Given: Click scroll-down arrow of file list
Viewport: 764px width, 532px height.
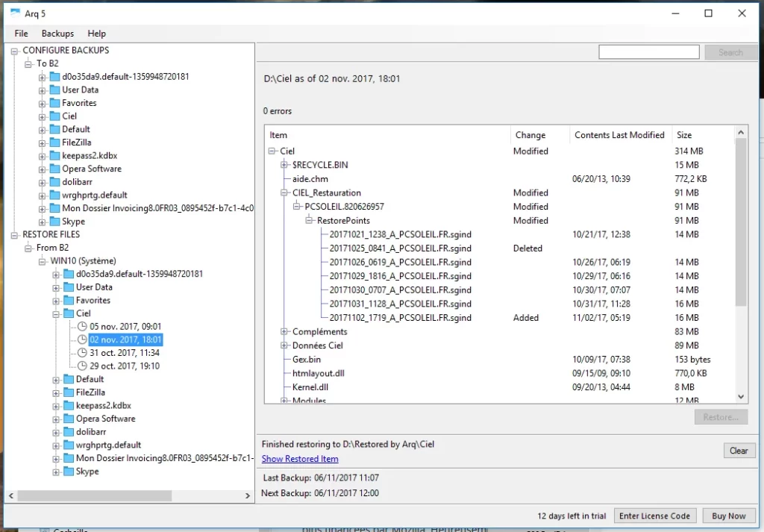Looking at the screenshot, I should 741,397.
